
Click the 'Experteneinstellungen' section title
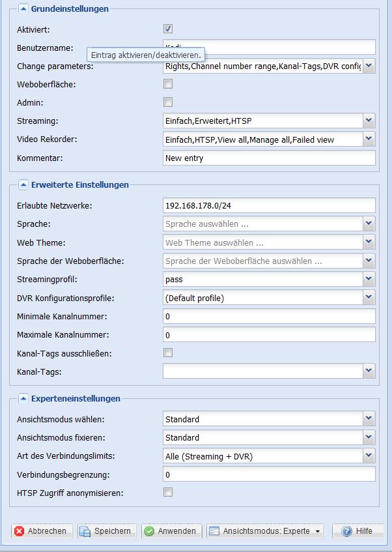[76, 398]
